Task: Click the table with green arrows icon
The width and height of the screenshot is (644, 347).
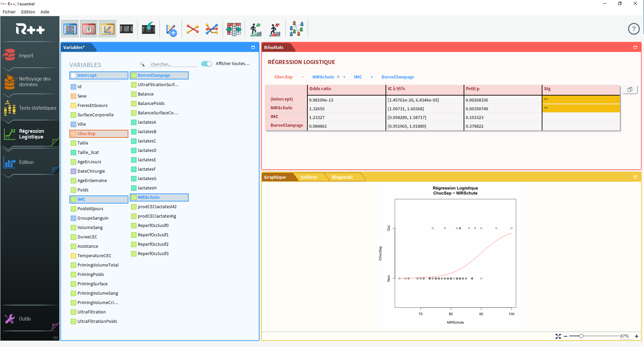Action: (x=234, y=29)
